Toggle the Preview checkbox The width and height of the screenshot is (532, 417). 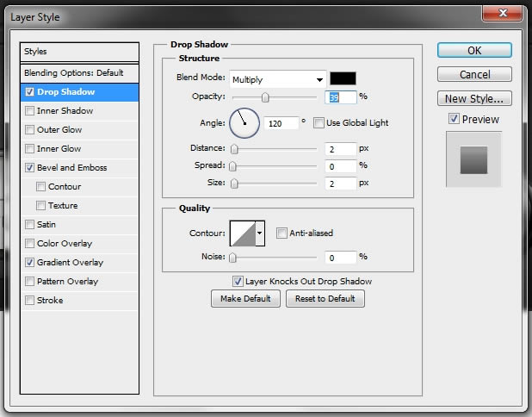pos(454,119)
